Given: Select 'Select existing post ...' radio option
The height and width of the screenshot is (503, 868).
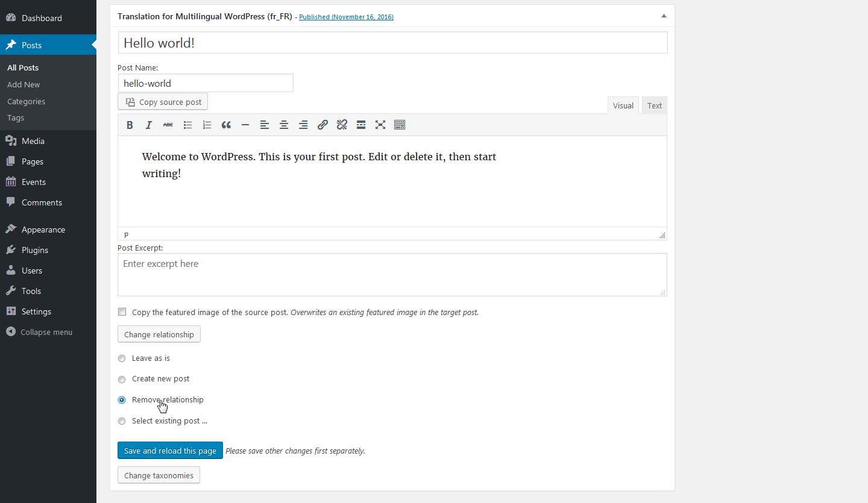Looking at the screenshot, I should pos(122,421).
